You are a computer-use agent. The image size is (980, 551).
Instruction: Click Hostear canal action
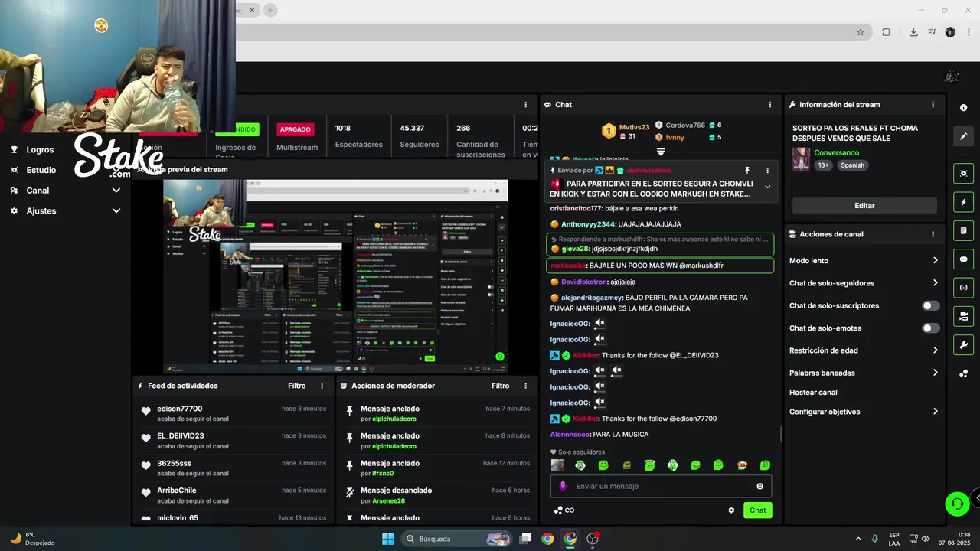[x=813, y=393]
